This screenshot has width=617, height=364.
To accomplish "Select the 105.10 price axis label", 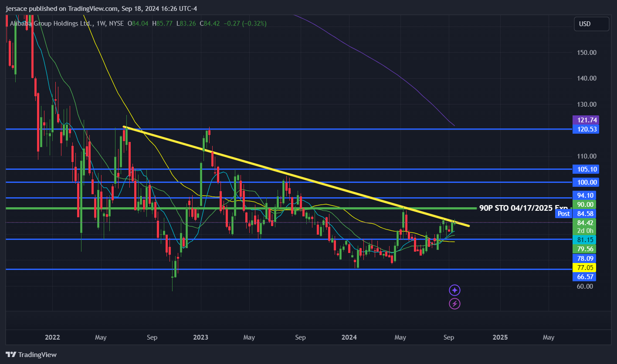I will pos(585,169).
